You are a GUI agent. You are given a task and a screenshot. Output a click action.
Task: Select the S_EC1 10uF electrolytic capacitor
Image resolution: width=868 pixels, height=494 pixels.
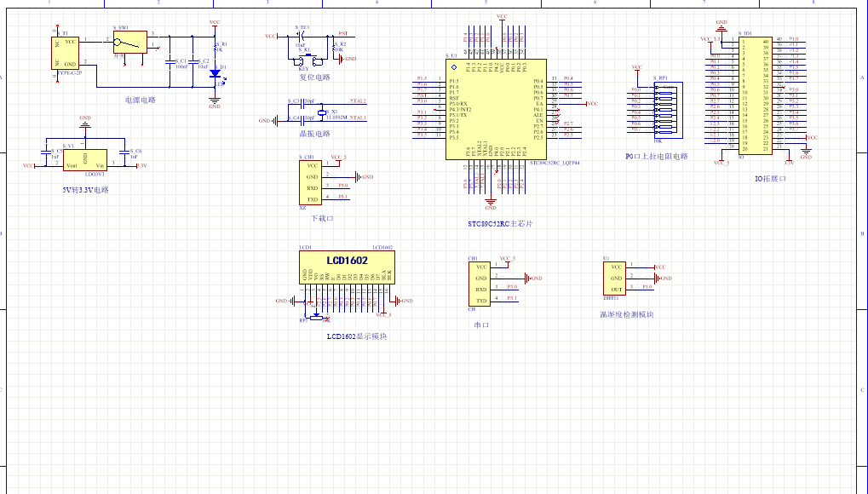(x=300, y=37)
